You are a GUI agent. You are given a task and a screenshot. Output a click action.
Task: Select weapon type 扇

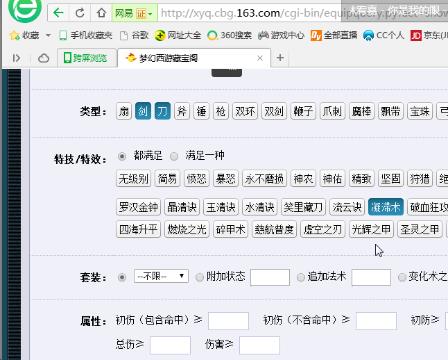click(124, 111)
